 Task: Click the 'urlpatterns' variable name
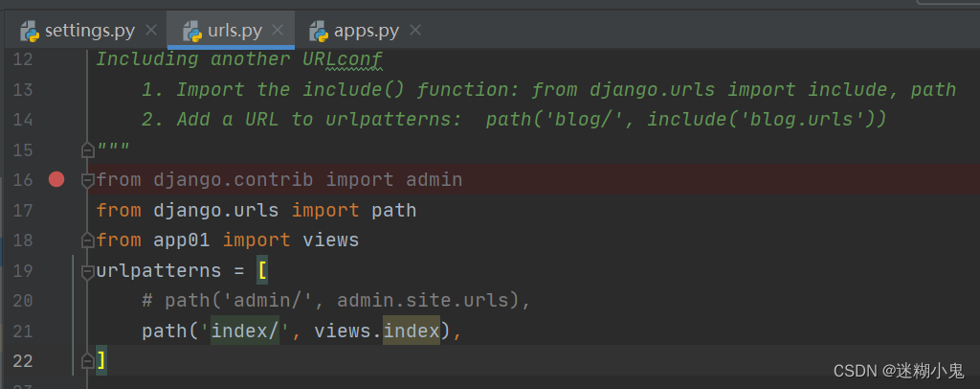point(159,271)
